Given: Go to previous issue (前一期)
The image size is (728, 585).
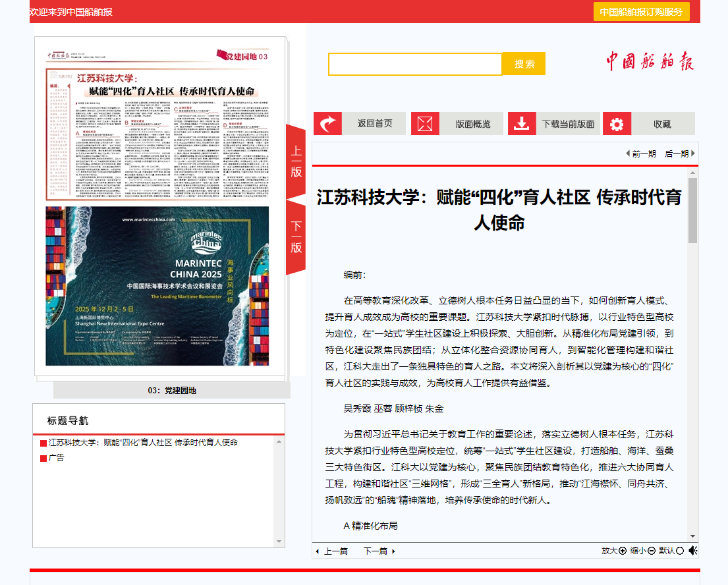Looking at the screenshot, I should pyautogui.click(x=640, y=153).
